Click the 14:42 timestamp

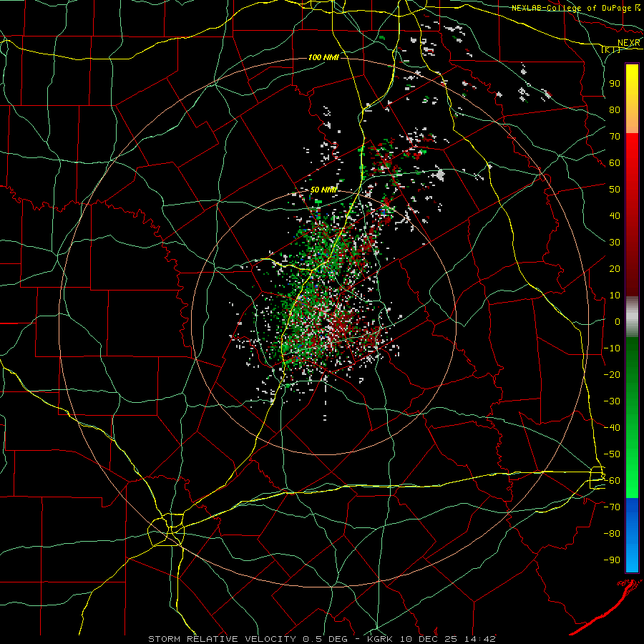pyautogui.click(x=479, y=639)
